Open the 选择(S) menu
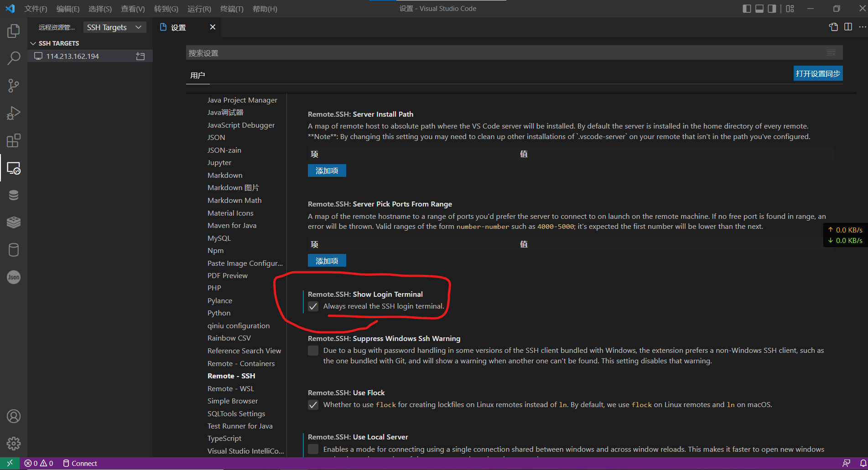868x470 pixels. click(x=100, y=9)
